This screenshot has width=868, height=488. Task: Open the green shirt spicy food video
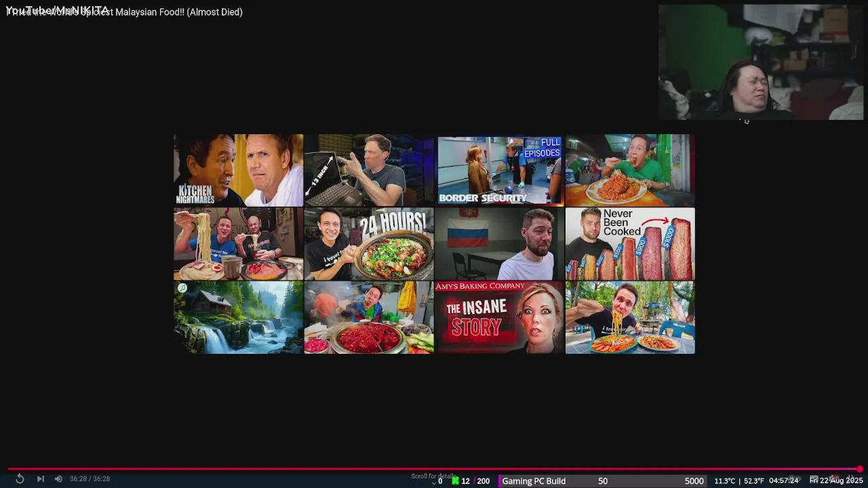point(630,170)
